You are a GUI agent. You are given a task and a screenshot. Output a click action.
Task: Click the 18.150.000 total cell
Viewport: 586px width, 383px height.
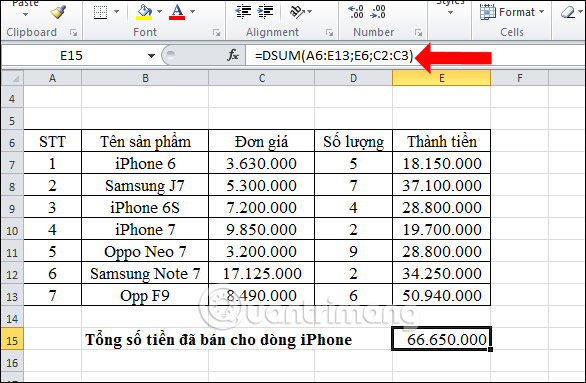point(441,163)
